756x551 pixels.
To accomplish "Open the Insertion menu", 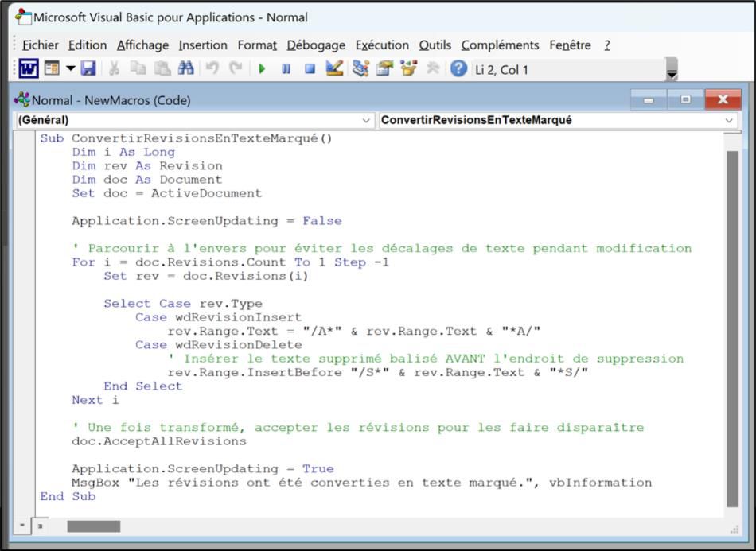I will point(203,45).
